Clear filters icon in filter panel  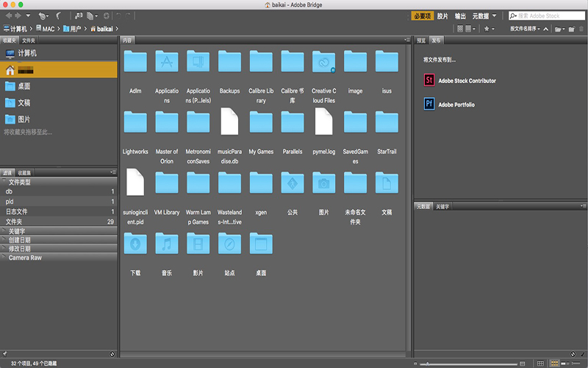click(x=112, y=354)
